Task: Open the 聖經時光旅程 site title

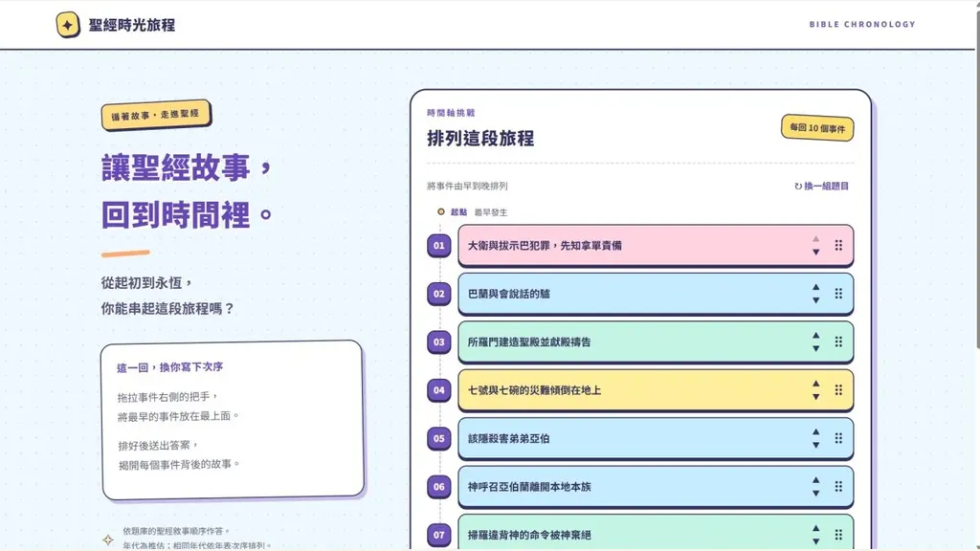Action: tap(132, 25)
